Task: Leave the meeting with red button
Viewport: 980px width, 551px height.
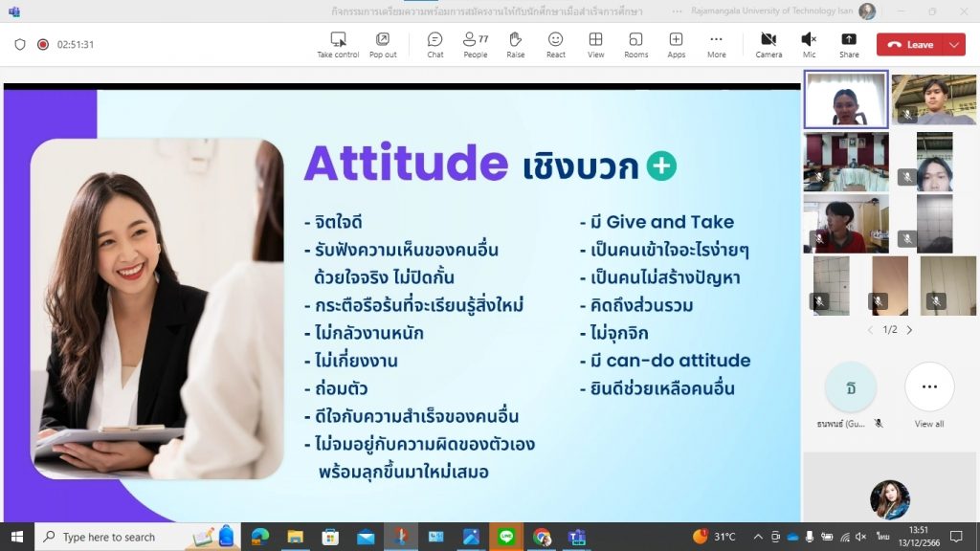Action: [910, 44]
